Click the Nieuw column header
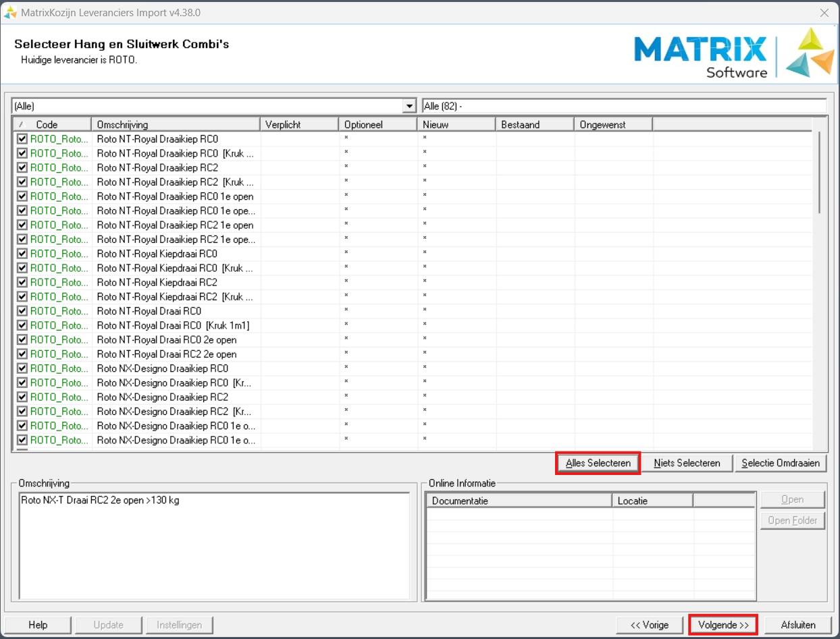Viewport: 840px width, 639px height. point(456,124)
